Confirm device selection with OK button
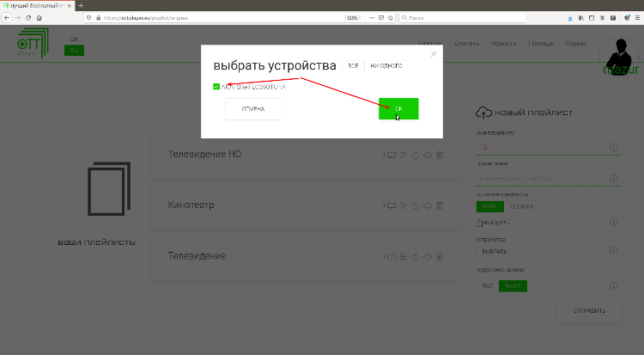Image resolution: width=644 pixels, height=355 pixels. click(x=398, y=109)
